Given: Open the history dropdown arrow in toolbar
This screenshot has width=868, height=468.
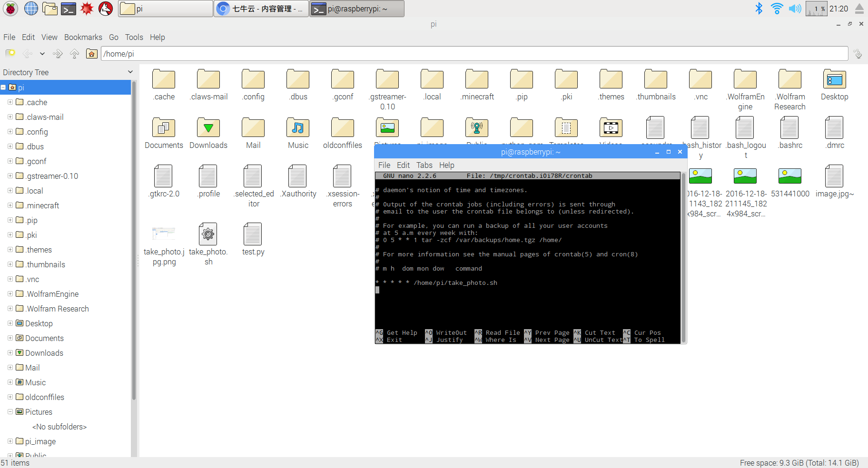Looking at the screenshot, I should (42, 54).
